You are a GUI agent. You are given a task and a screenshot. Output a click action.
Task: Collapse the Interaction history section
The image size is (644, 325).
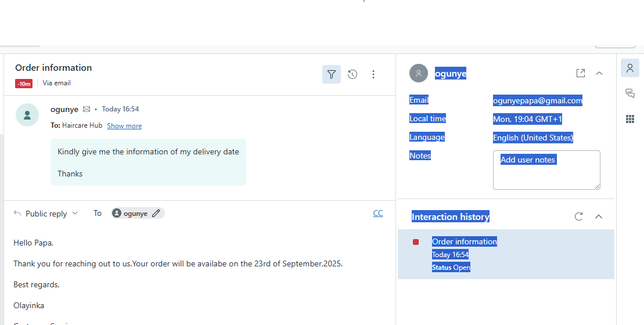pos(599,216)
